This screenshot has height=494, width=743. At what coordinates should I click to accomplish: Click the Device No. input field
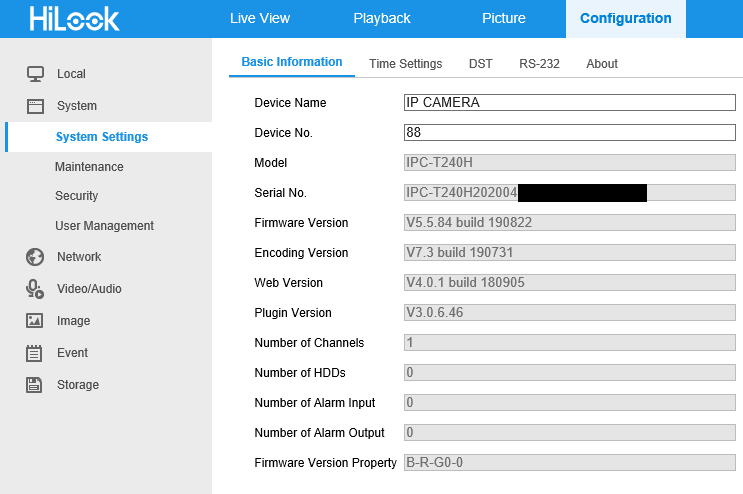568,132
